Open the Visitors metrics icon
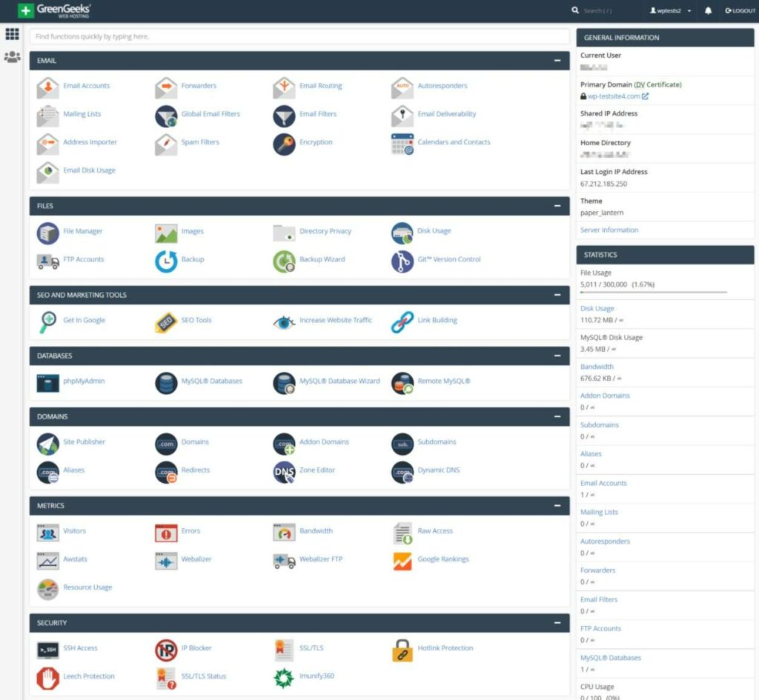 [47, 533]
